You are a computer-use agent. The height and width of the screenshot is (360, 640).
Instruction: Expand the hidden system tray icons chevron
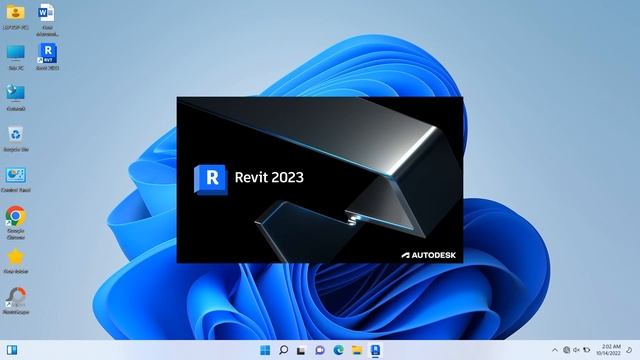tap(554, 350)
